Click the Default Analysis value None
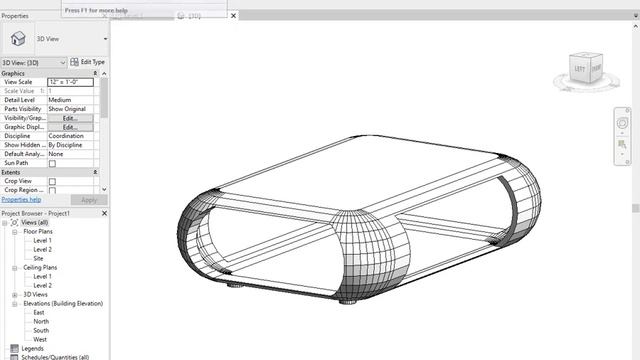 (70, 154)
